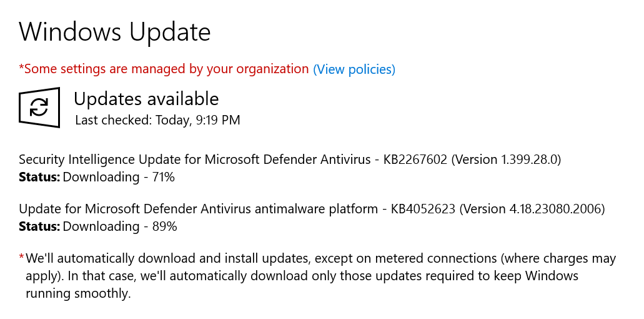
Task: Click the circular arrows update status icon
Action: click(39, 108)
